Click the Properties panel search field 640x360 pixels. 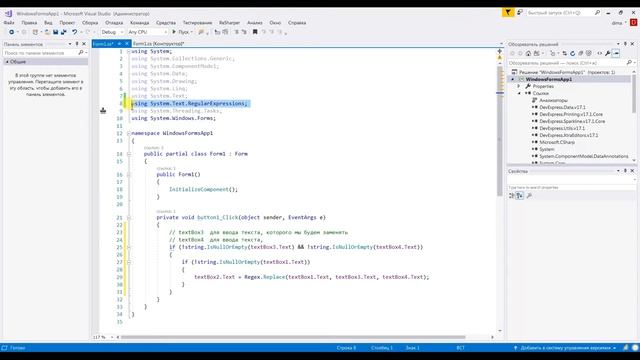(571, 187)
